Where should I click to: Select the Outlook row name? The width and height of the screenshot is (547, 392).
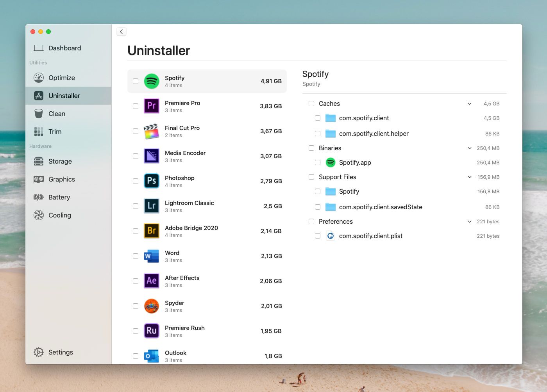[175, 353]
